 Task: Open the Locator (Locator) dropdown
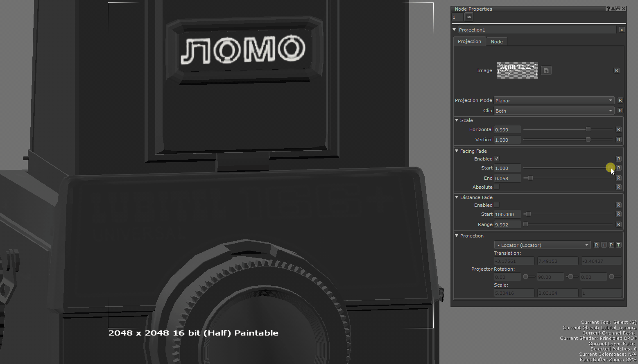(x=542, y=245)
